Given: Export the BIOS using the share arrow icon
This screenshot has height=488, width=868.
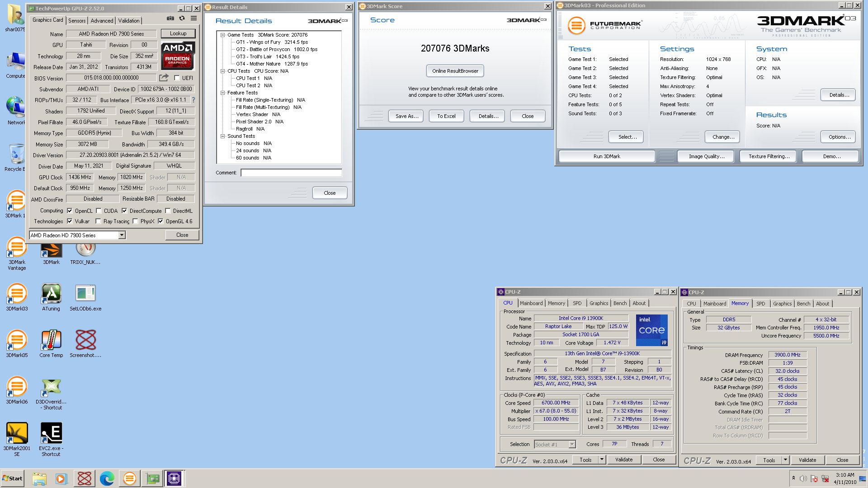Looking at the screenshot, I should pyautogui.click(x=164, y=78).
